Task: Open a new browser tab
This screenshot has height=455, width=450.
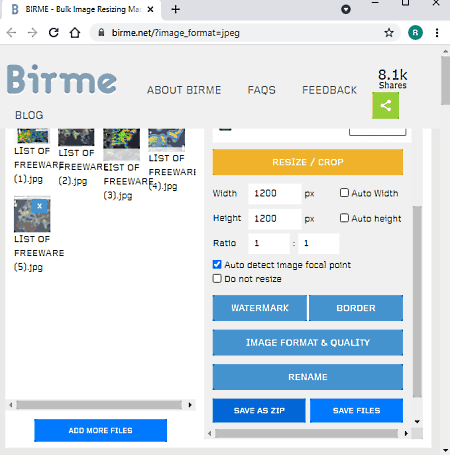Action: click(176, 9)
